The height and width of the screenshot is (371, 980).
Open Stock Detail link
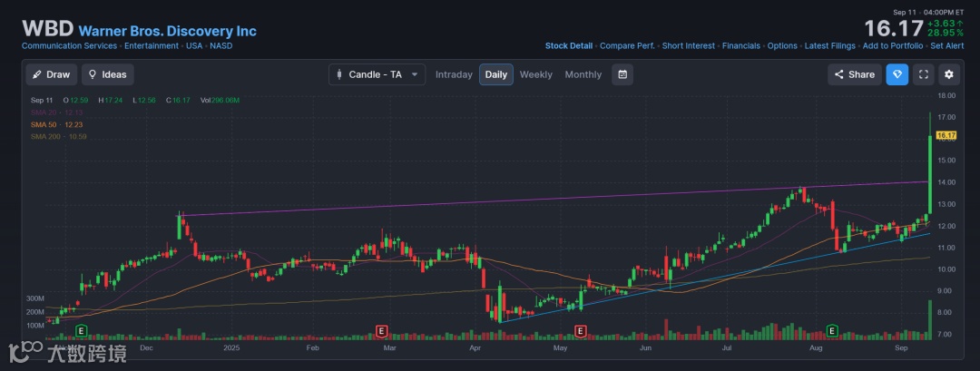569,45
